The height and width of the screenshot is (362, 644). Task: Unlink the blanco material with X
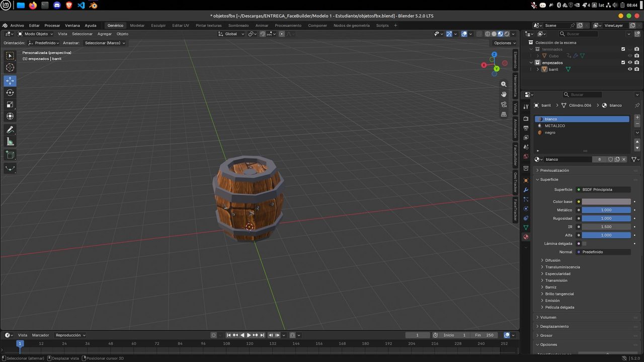(624, 159)
